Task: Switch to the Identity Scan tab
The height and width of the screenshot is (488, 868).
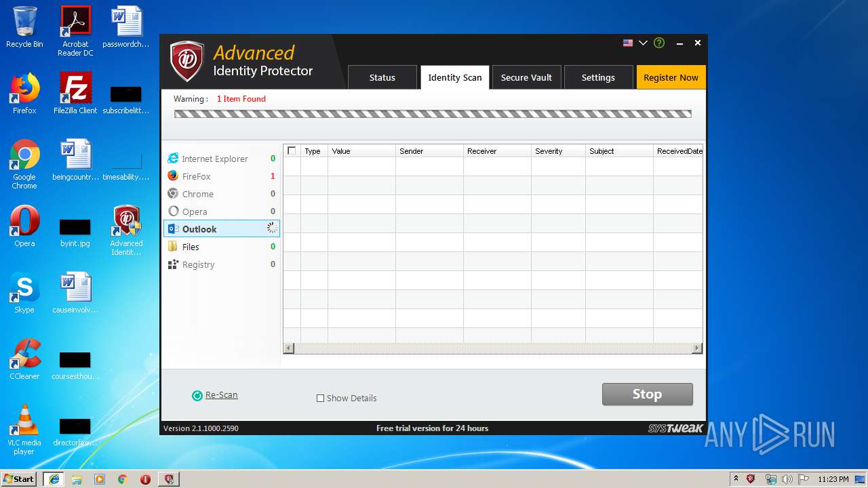Action: (x=454, y=77)
